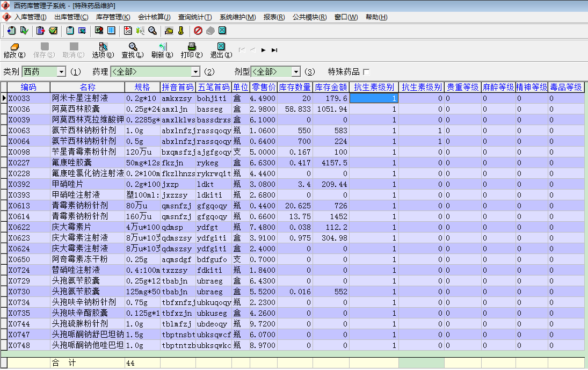
Task: Toggle the 特殊药品 checkbox
Action: coord(366,72)
